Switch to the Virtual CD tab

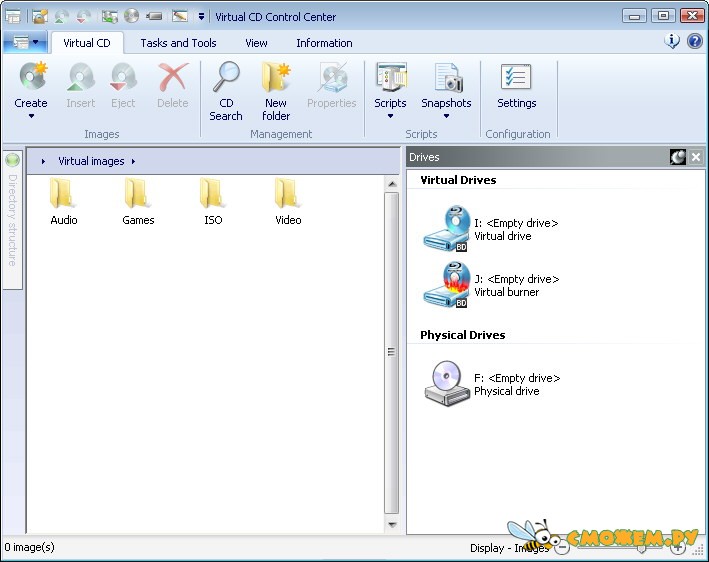click(x=87, y=43)
